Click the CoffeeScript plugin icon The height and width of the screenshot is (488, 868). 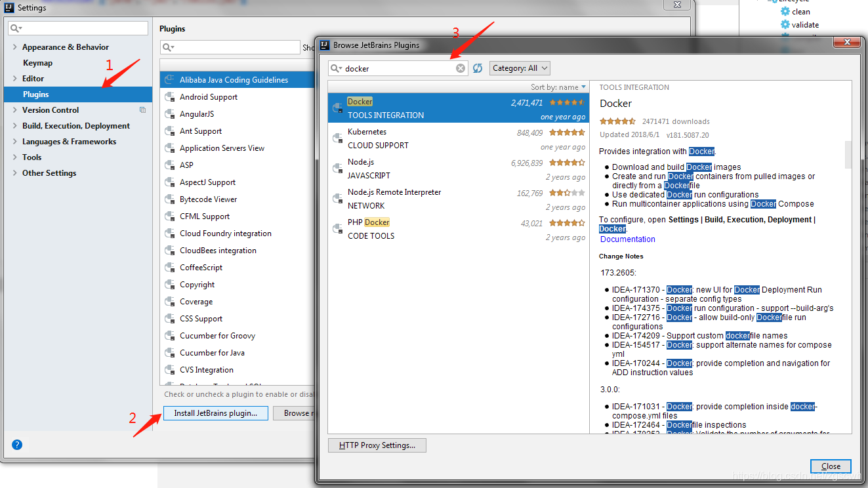pyautogui.click(x=169, y=268)
